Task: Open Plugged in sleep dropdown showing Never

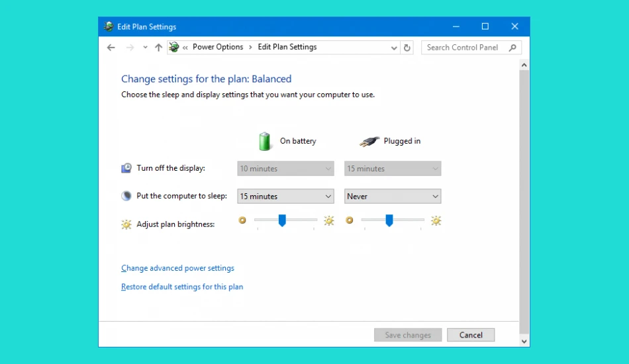Action: [393, 196]
